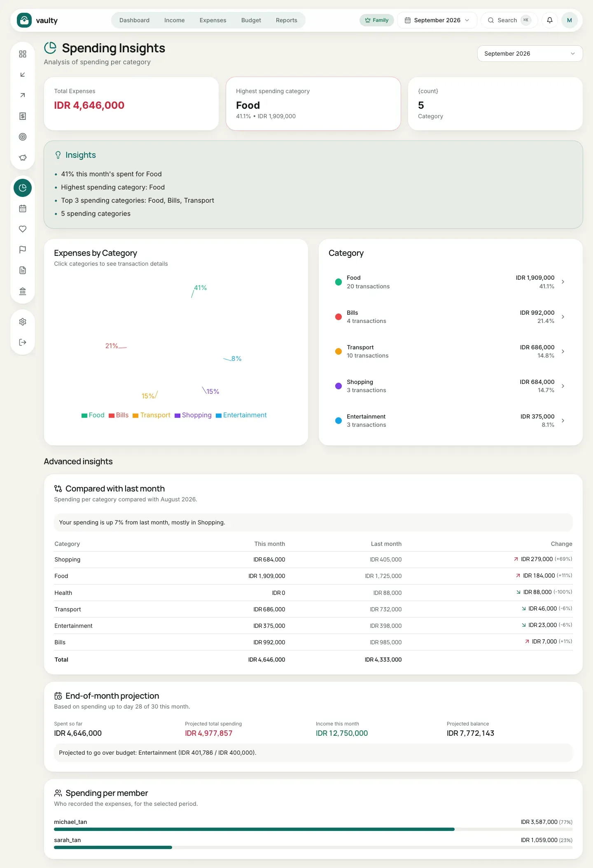Screen dimensions: 593x868
Task: Click the green Food color dot
Action: 339,282
